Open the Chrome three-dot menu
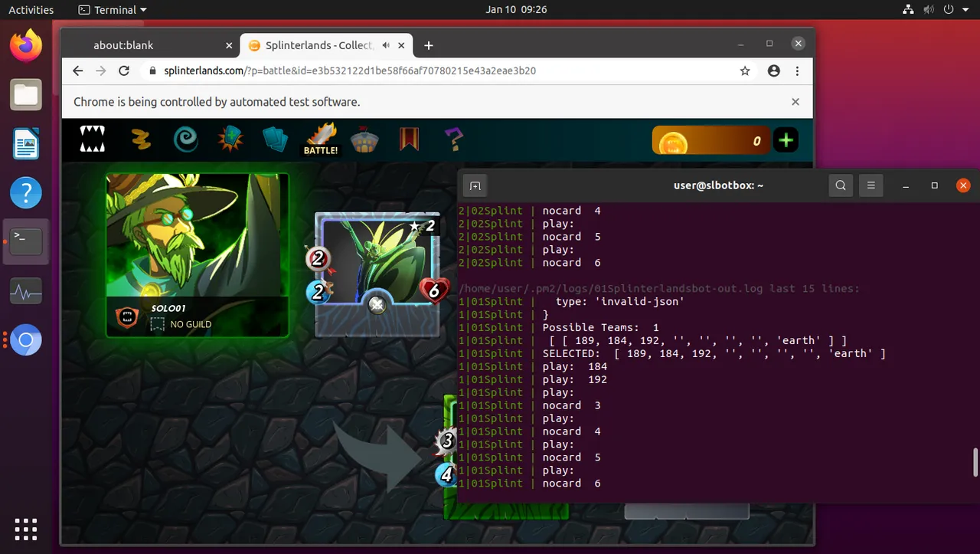980x554 pixels. point(798,70)
